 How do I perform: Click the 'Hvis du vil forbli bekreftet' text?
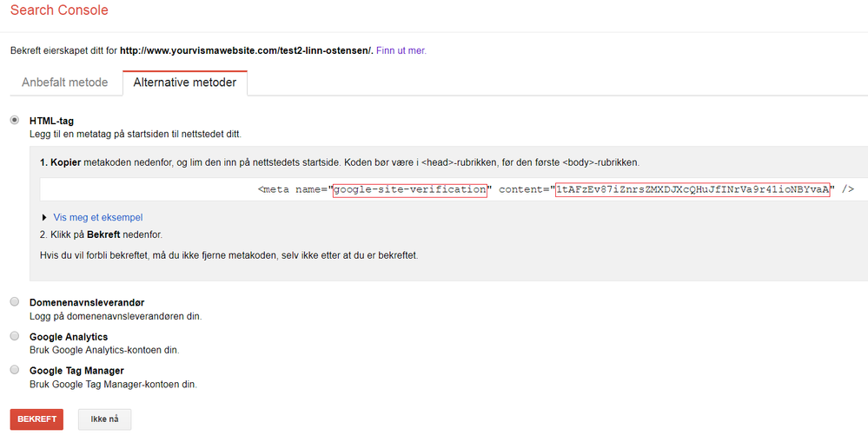click(229, 255)
